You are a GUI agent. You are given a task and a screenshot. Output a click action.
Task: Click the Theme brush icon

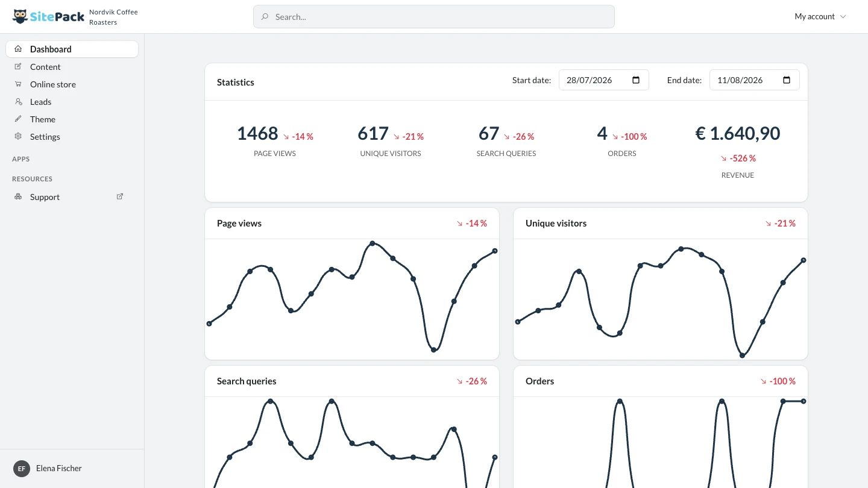coord(18,119)
